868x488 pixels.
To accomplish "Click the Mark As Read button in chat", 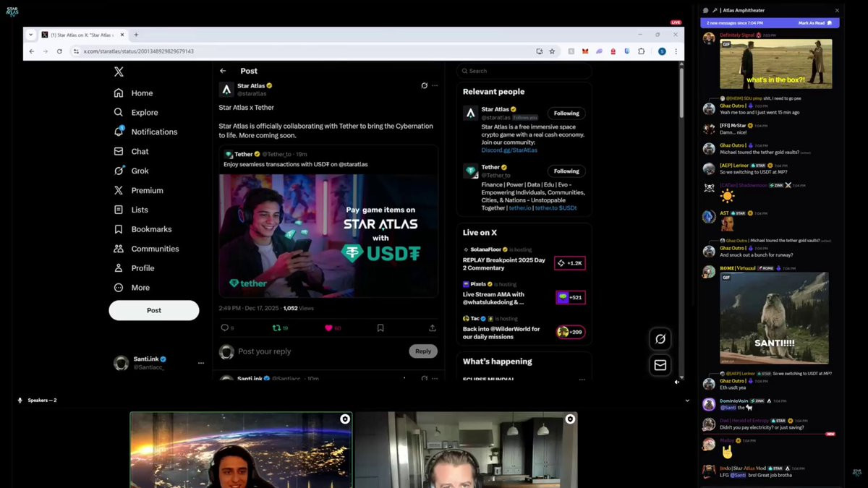I will [x=815, y=23].
